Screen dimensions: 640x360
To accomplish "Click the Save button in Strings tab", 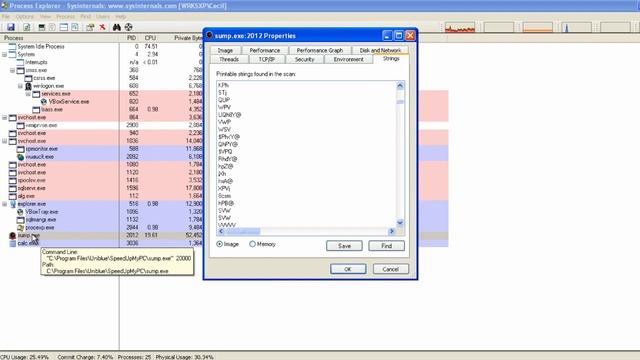I will [x=344, y=246].
